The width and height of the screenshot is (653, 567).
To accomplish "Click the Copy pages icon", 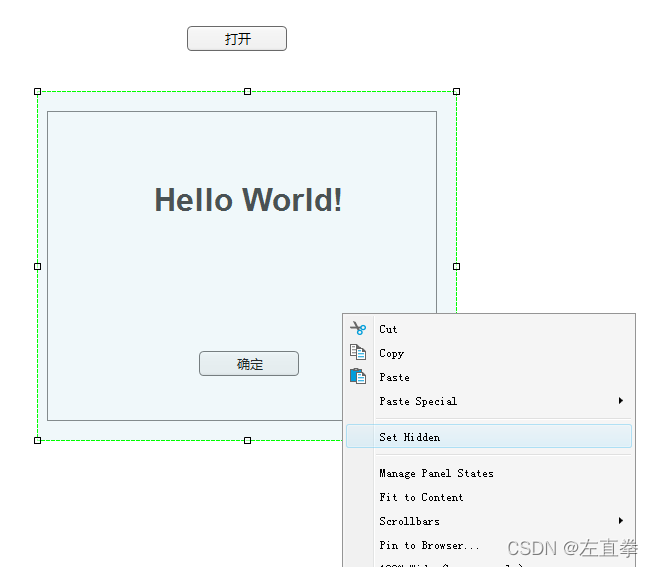I will tap(358, 352).
